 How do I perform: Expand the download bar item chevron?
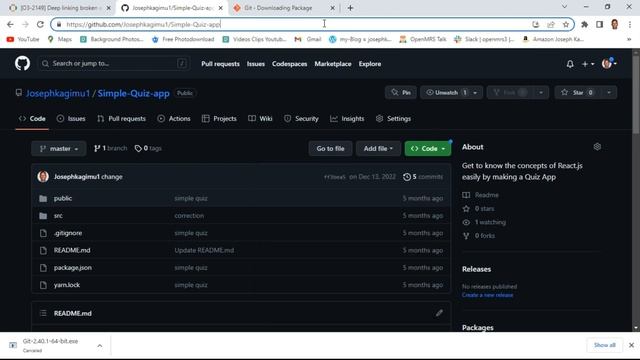[100, 346]
